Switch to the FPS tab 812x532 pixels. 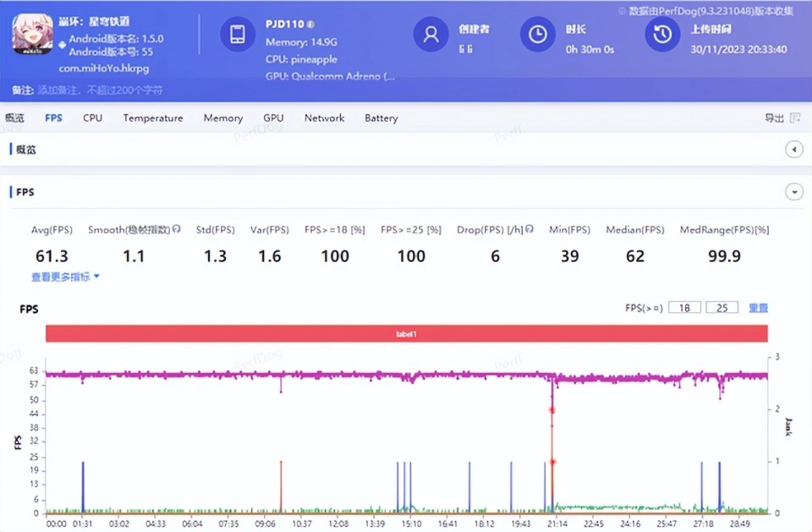point(53,118)
